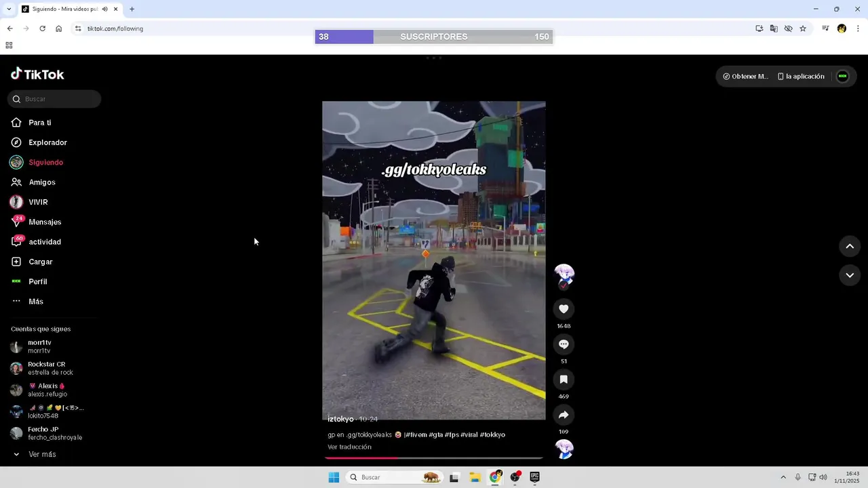
Task: Open tab search dropdown arrow
Action: point(9,9)
